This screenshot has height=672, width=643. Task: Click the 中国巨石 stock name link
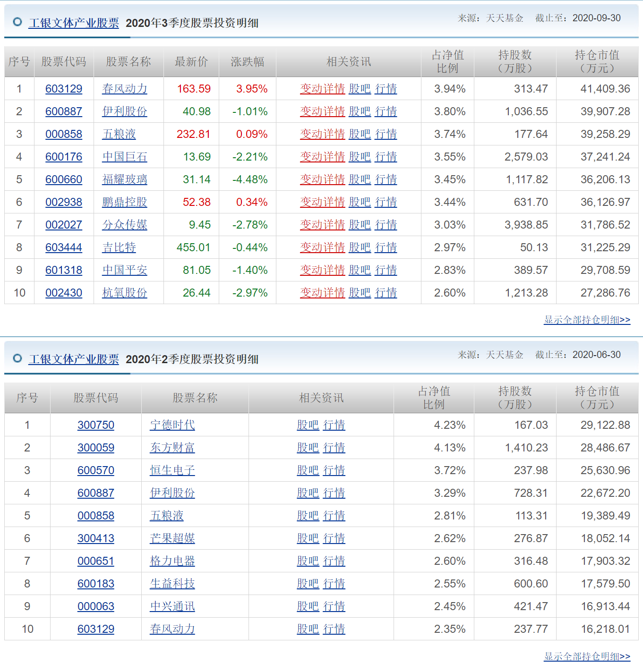coord(125,157)
